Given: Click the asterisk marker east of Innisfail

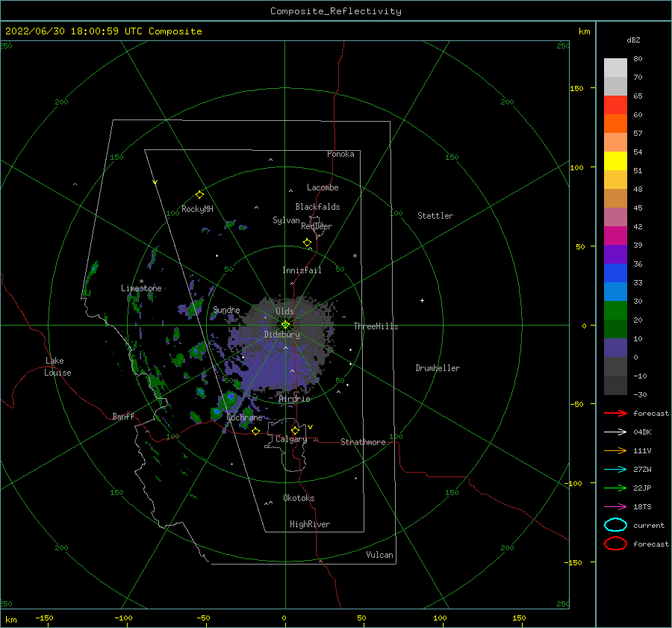Looking at the screenshot, I should pyautogui.click(x=355, y=256).
